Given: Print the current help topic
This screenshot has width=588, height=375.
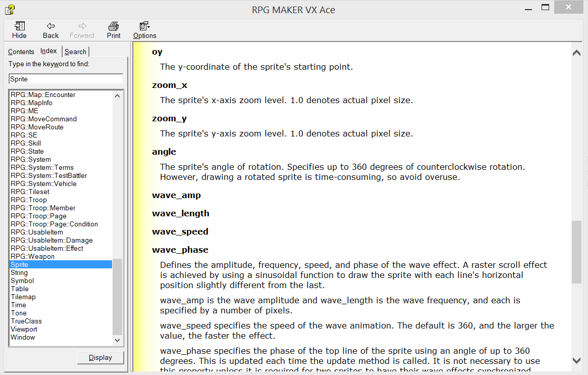Looking at the screenshot, I should click(114, 30).
